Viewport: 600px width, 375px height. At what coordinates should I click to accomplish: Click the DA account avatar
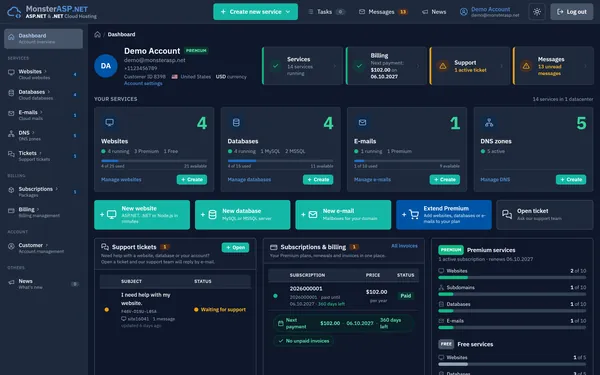click(106, 66)
